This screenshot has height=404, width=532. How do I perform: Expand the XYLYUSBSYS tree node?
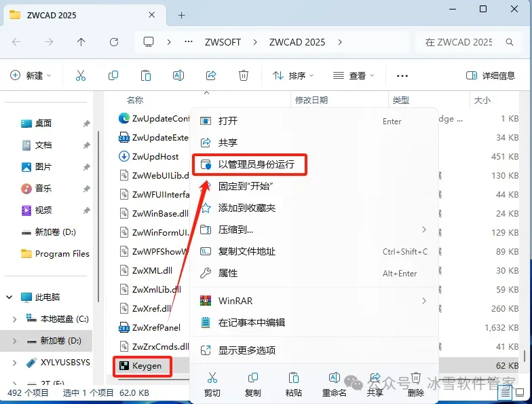[14, 363]
